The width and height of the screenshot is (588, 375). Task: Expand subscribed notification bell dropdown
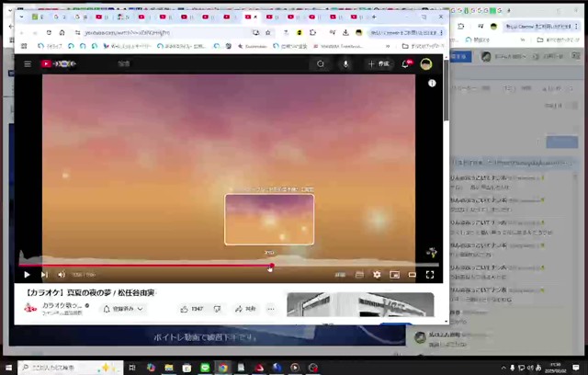point(123,309)
